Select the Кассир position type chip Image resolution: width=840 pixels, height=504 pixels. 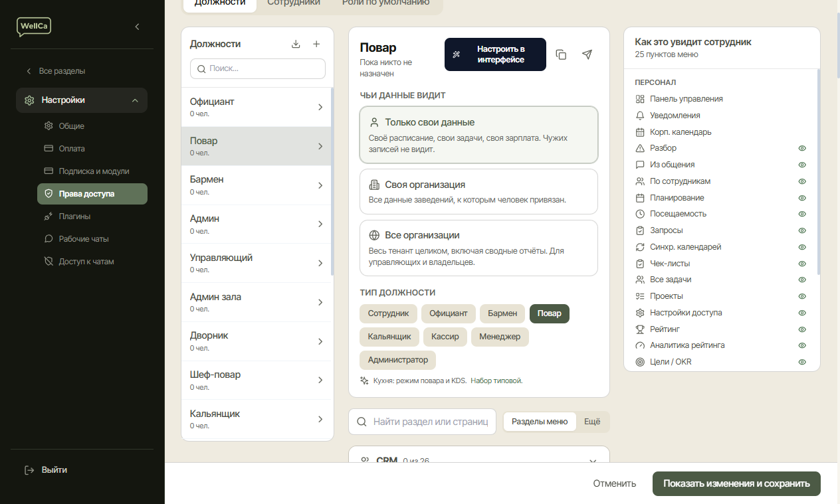click(445, 337)
